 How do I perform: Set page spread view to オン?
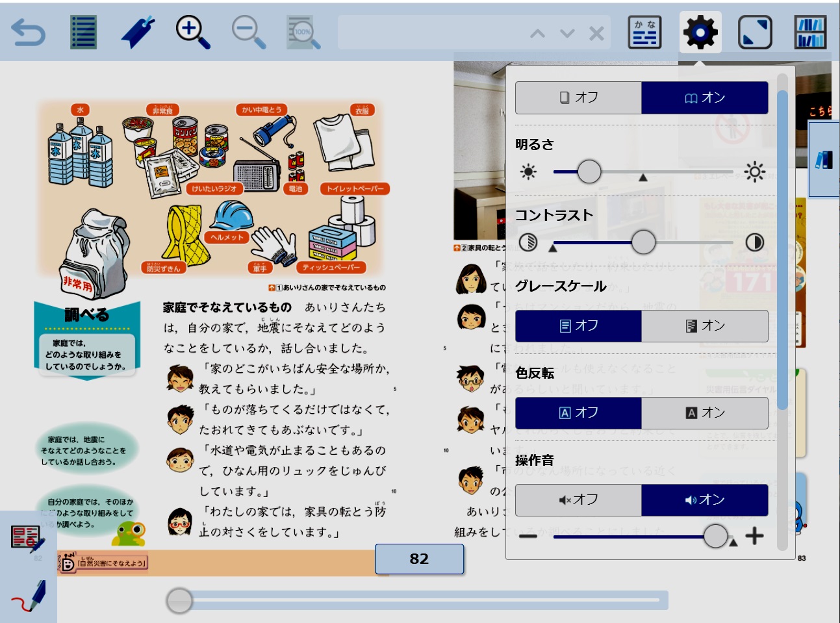point(705,97)
